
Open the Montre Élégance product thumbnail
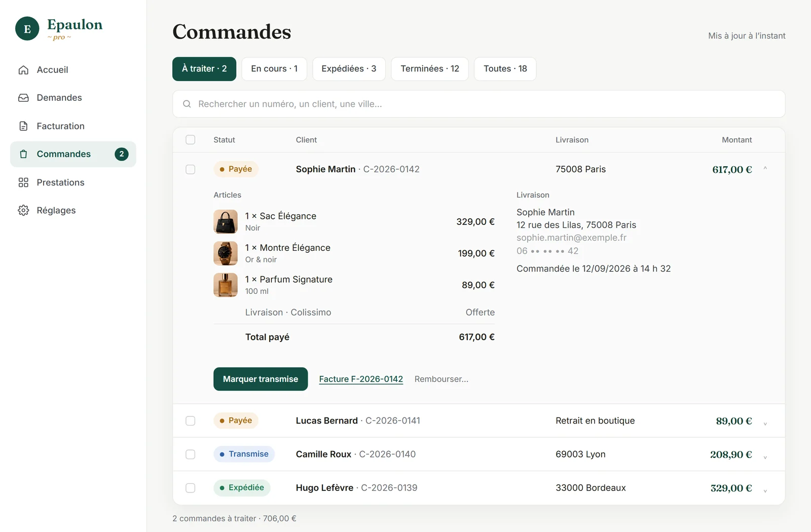coord(226,253)
